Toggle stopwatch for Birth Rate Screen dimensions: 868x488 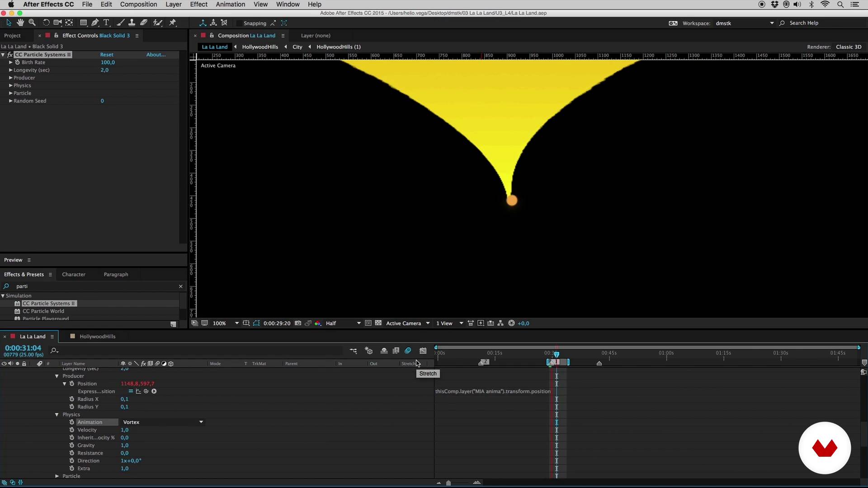click(x=18, y=62)
